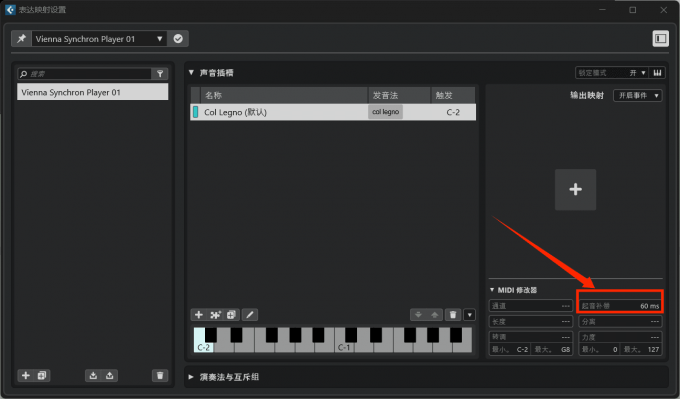Click the large plus button to add output mapping
This screenshot has height=399, width=680.
pos(575,190)
